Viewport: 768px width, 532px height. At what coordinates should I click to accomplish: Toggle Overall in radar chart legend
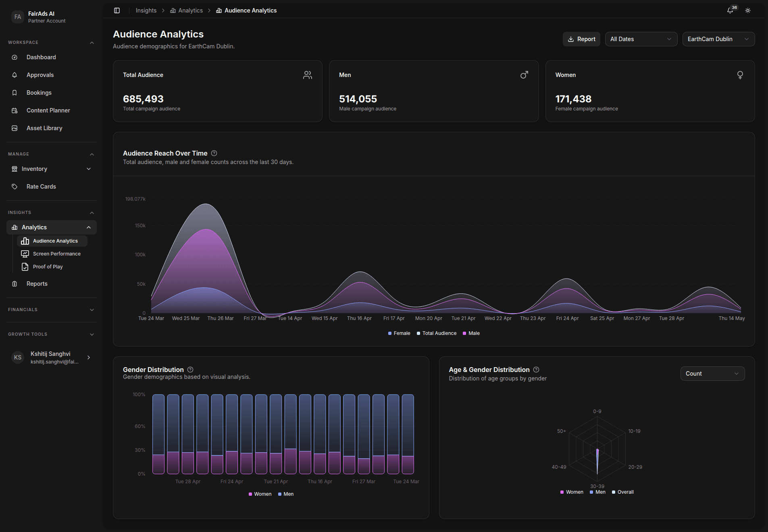coord(623,492)
